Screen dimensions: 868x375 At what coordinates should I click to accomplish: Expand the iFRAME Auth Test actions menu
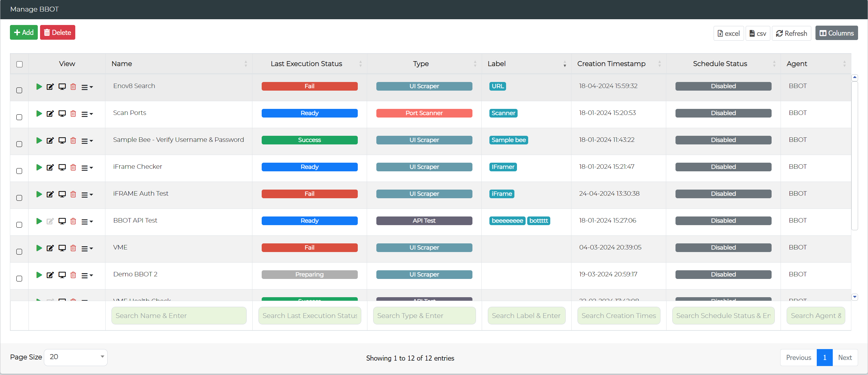click(x=87, y=195)
